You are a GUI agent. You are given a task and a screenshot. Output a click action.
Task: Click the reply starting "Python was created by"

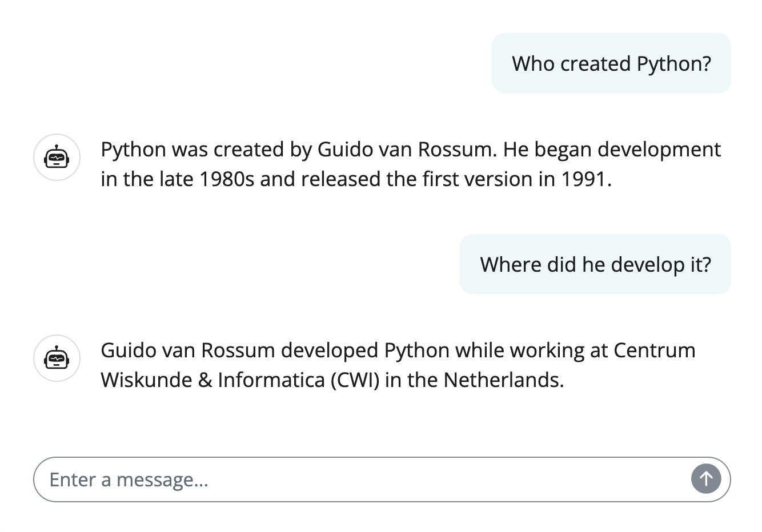[410, 164]
